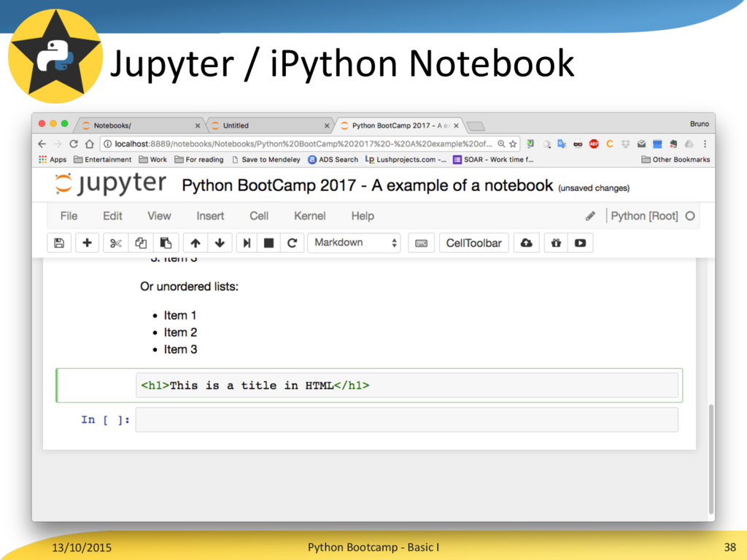The height and width of the screenshot is (560, 747).
Task: Click the Evernote elephant extension icon
Action: [x=673, y=144]
